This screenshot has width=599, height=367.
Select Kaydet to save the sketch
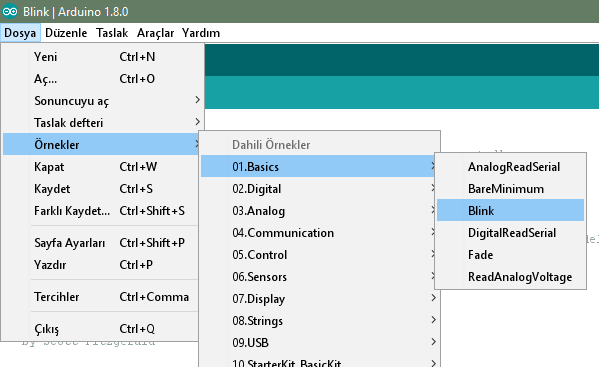point(101,189)
